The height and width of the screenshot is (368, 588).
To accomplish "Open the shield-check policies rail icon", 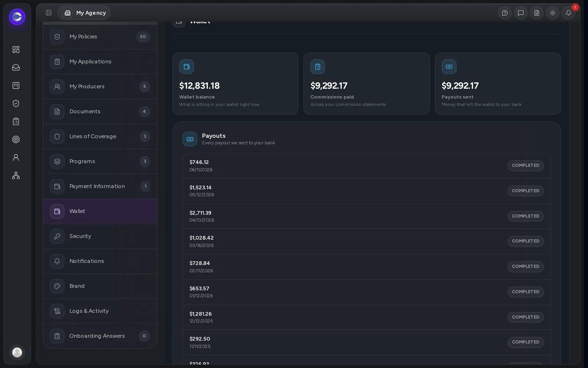I will point(16,103).
